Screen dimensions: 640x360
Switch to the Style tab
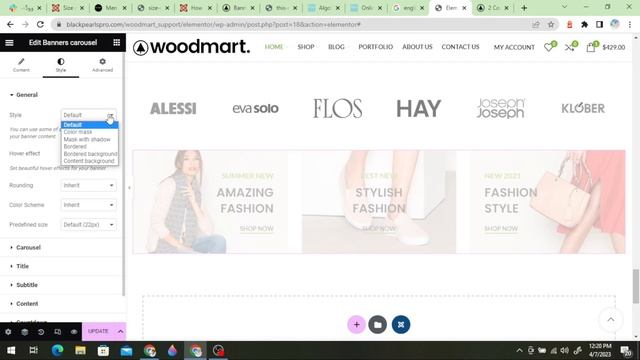(61, 65)
